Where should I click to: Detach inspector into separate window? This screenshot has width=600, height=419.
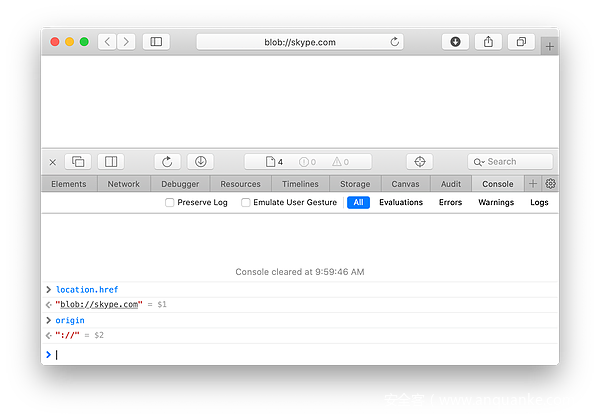(78, 161)
